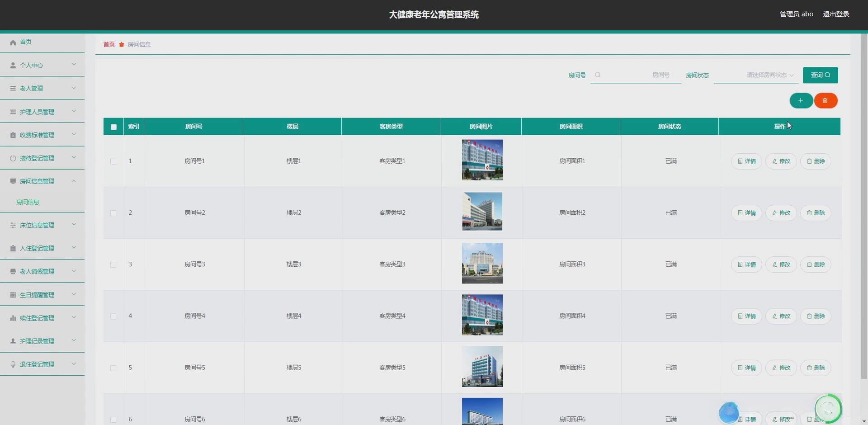868x425 pixels.
Task: Click the home icon beside 首页 in sidebar
Action: 13,42
